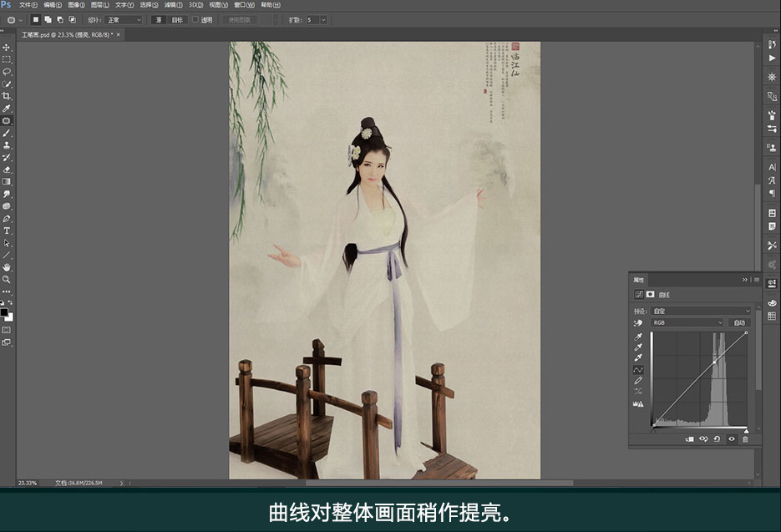Open the Diffusion value dropdown
781x532 pixels.
point(322,20)
